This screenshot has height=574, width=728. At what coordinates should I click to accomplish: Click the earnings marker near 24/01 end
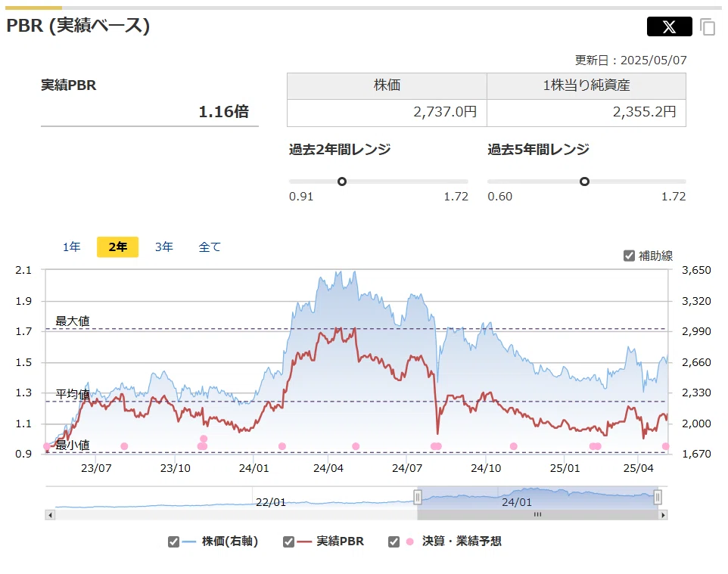[282, 446]
